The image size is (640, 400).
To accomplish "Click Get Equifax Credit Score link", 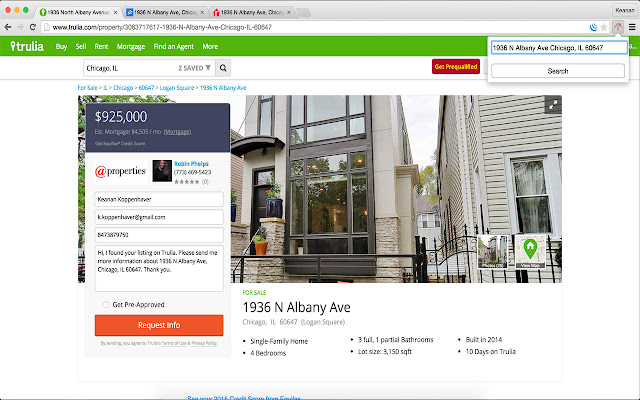I will (120, 144).
